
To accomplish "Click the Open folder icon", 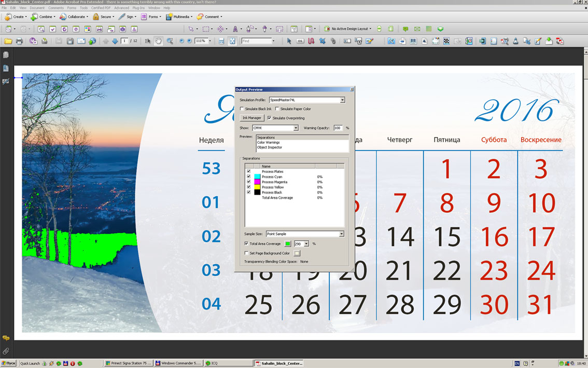I will point(8,41).
